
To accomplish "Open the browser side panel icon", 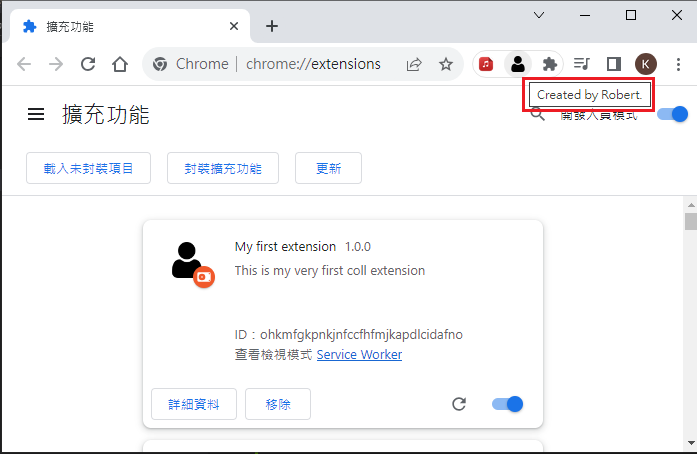I will pos(614,64).
